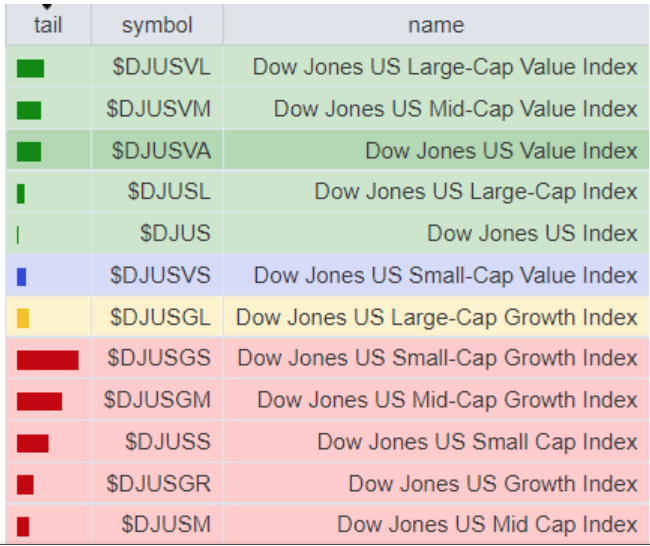The width and height of the screenshot is (650, 546).
Task: Select the $DJUSGR symbol cell
Action: pos(159,484)
